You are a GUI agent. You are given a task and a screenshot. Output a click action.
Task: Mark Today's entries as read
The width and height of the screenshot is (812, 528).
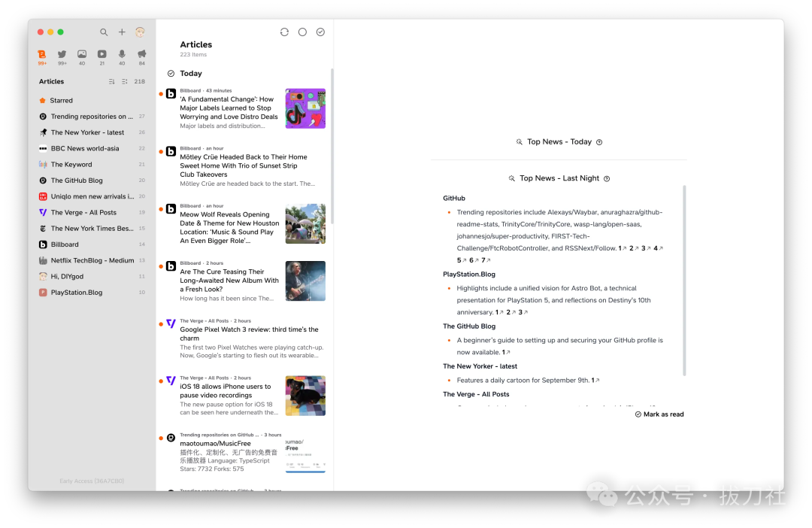171,74
